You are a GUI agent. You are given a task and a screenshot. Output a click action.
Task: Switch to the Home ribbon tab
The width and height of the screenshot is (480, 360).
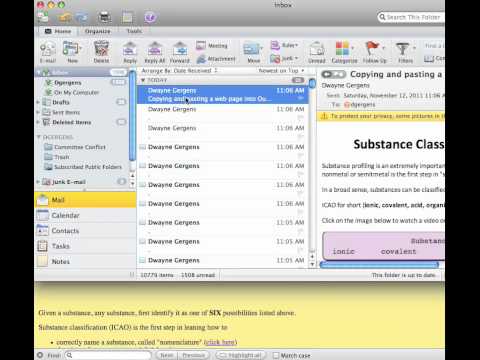point(58,31)
